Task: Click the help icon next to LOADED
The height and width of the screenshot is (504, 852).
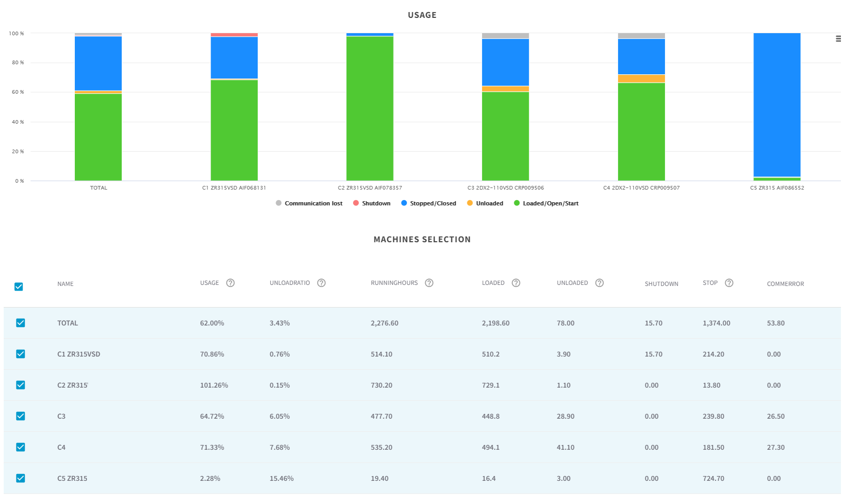Action: click(516, 283)
